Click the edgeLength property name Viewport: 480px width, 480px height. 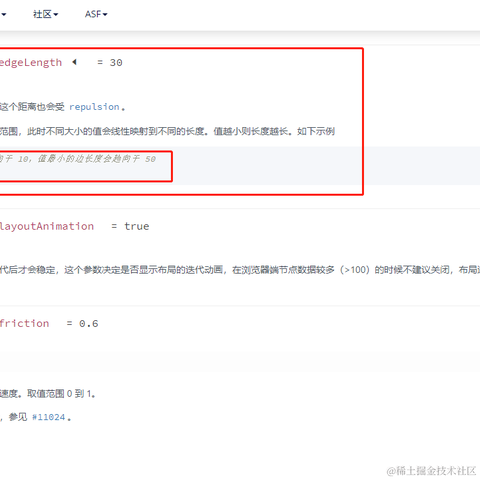tap(31, 63)
